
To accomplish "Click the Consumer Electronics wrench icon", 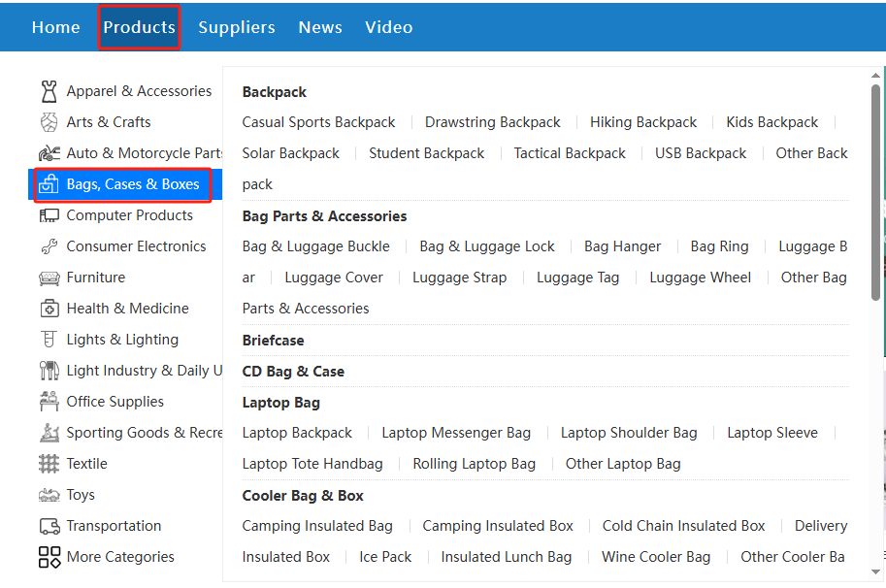I will 49,246.
